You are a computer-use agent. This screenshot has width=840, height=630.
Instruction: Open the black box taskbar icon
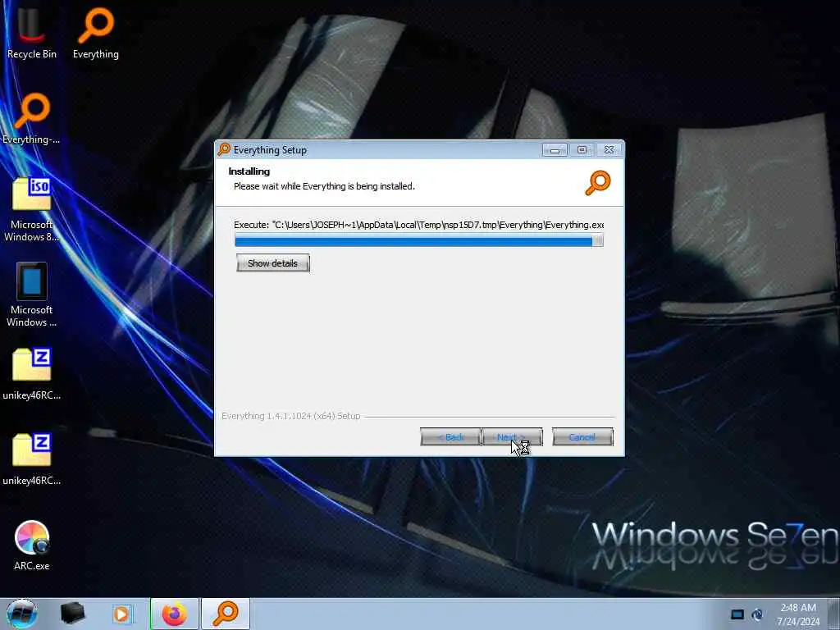73,614
